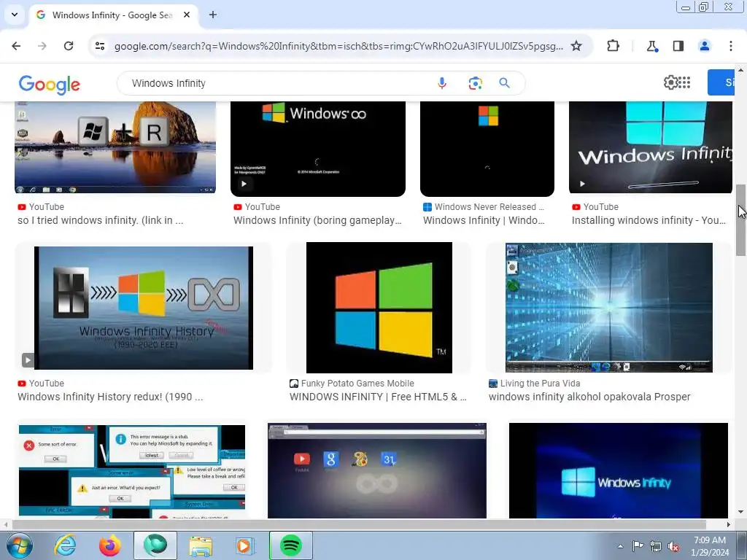The image size is (747, 560).
Task: Click the horizontal scroll right arrow
Action: [729, 524]
